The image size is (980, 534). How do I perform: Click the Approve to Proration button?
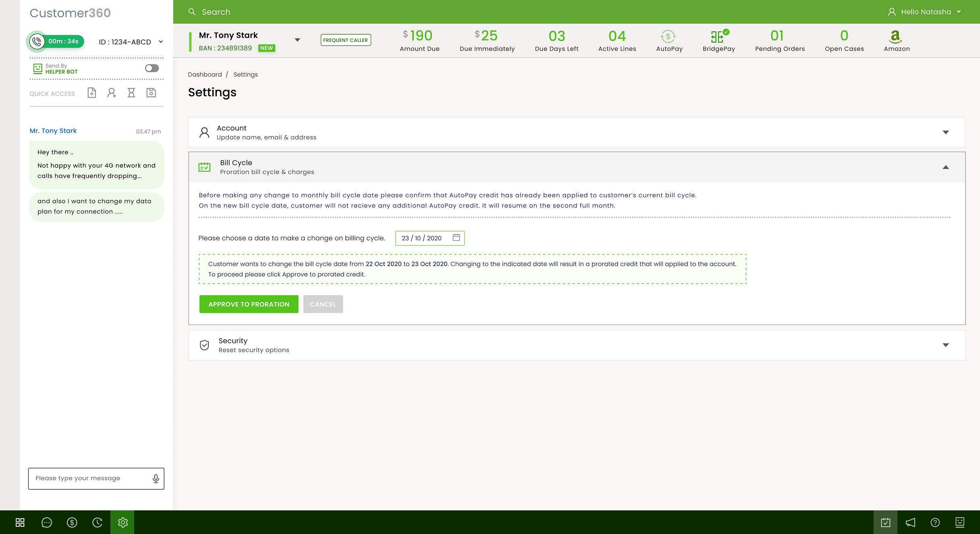[249, 304]
